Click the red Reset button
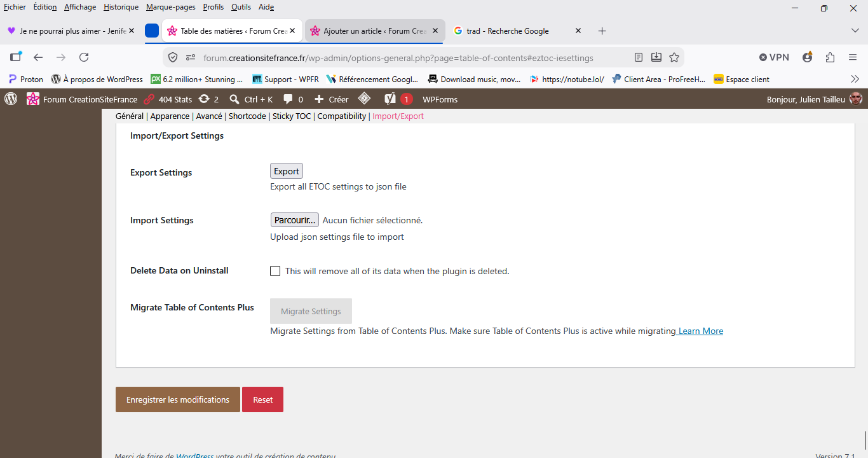Image resolution: width=868 pixels, height=458 pixels. click(x=262, y=399)
